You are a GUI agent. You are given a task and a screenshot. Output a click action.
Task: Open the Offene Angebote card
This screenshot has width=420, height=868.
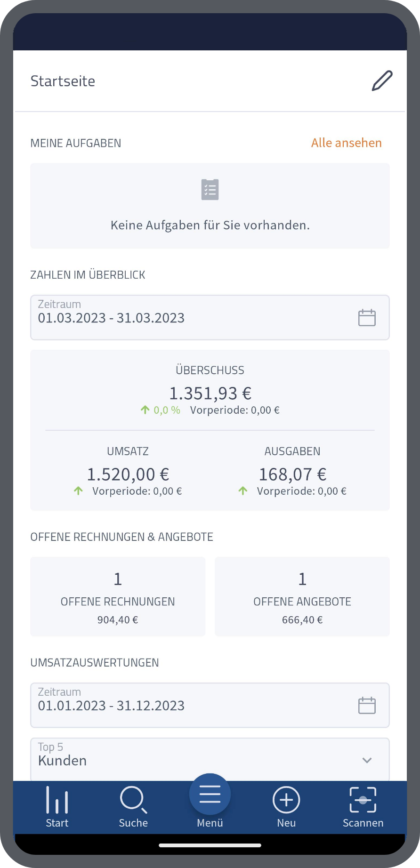point(302,597)
